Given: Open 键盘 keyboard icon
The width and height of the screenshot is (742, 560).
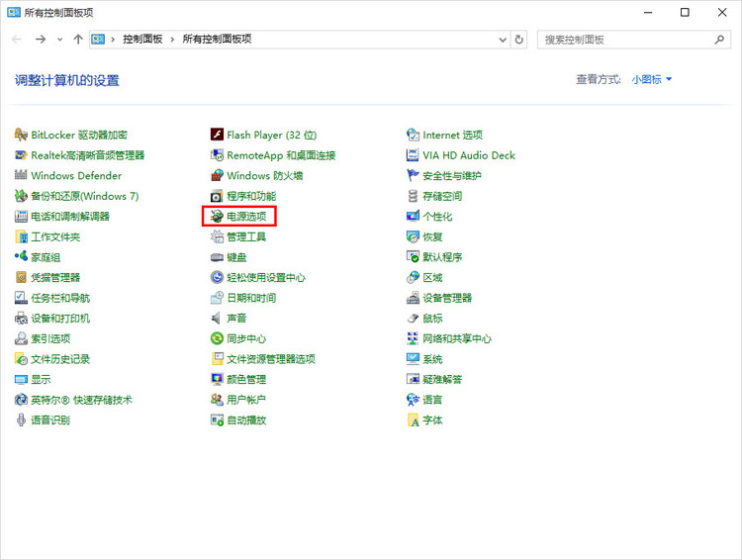Looking at the screenshot, I should [x=217, y=257].
